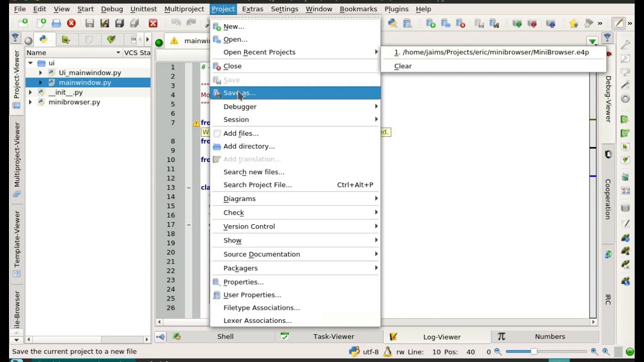
Task: Click the zoom out magnifier in status bar
Action: click(498, 352)
